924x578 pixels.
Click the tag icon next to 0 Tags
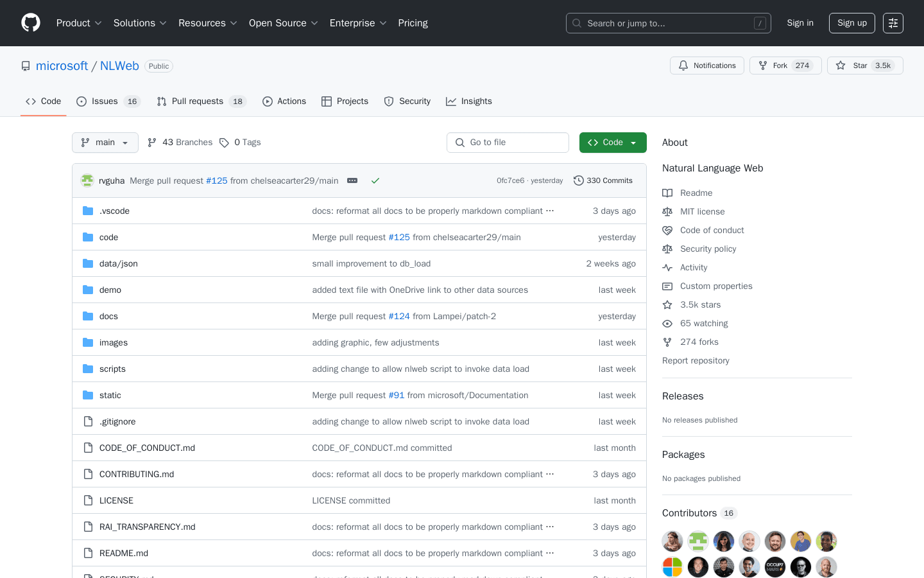click(x=225, y=142)
